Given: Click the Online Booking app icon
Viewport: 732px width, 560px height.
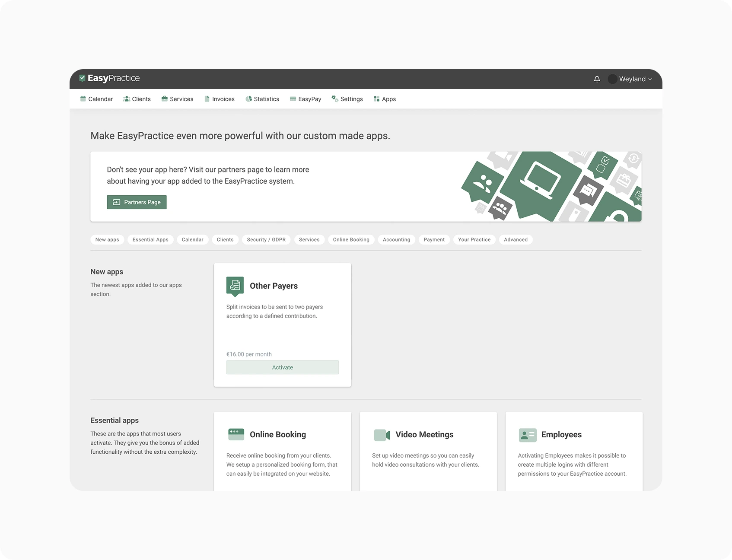Looking at the screenshot, I should (x=236, y=434).
